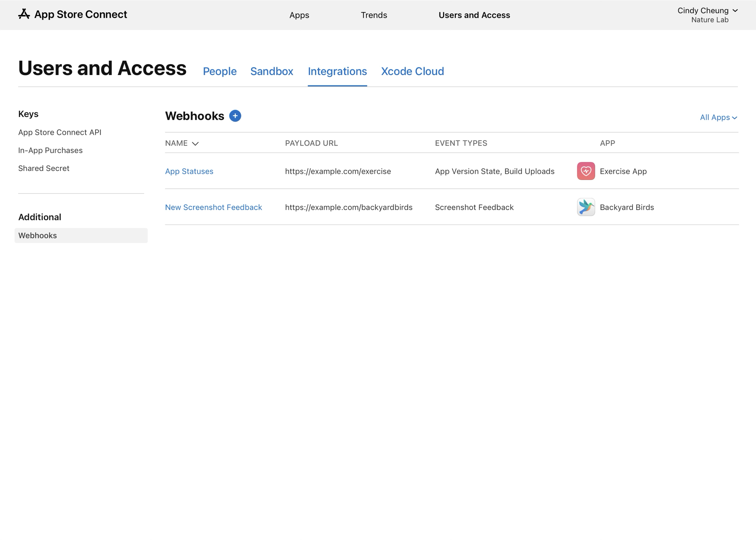Select Users and Access in the navigation
This screenshot has width=756, height=540.
tap(474, 15)
